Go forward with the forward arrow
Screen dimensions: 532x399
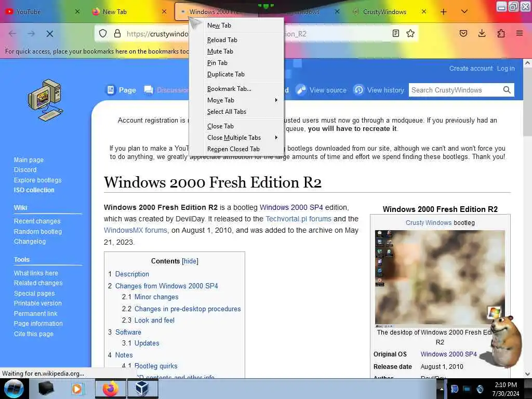coord(31,34)
